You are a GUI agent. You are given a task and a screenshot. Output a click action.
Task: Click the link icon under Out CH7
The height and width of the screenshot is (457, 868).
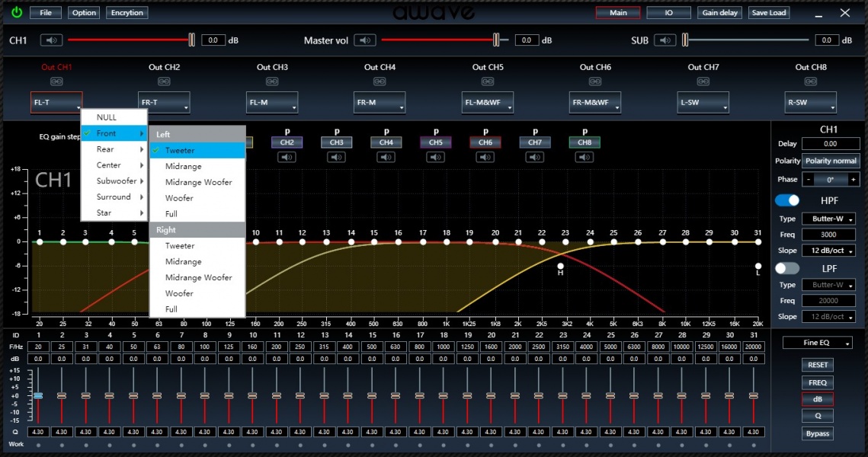[703, 81]
